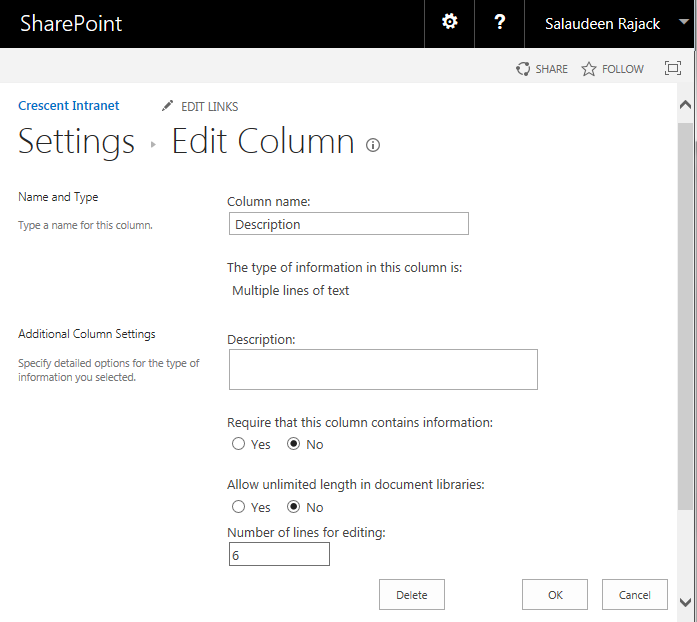The width and height of the screenshot is (697, 622).
Task: Click the Settings breadcrumb title
Action: coord(76,141)
